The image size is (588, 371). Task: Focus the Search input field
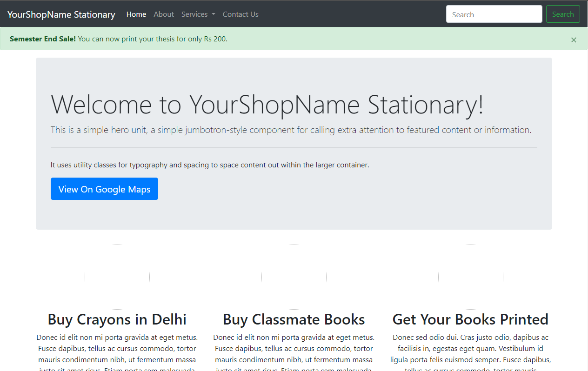tap(494, 14)
